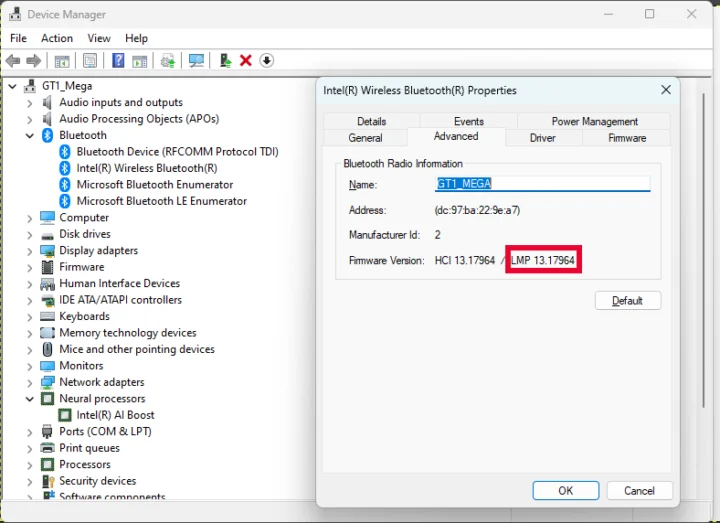Click the device tree vertical scrollbar
The width and height of the screenshot is (720, 523).
pos(703,250)
